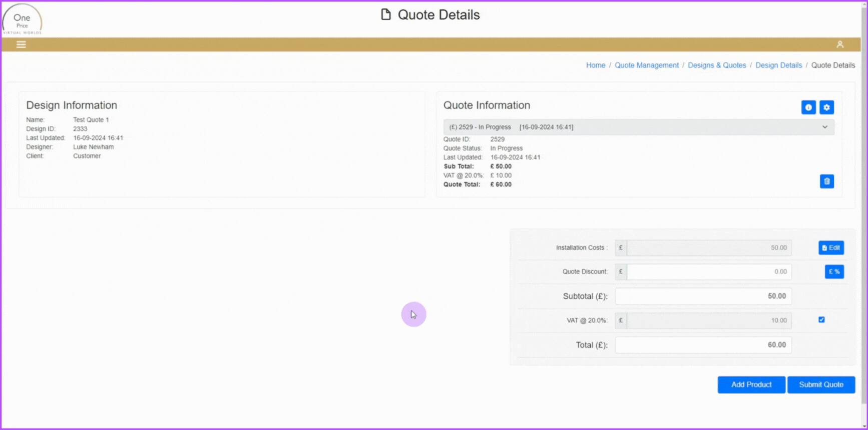This screenshot has width=868, height=430.
Task: Click the VAT amount field showing 10.00
Action: coord(709,320)
